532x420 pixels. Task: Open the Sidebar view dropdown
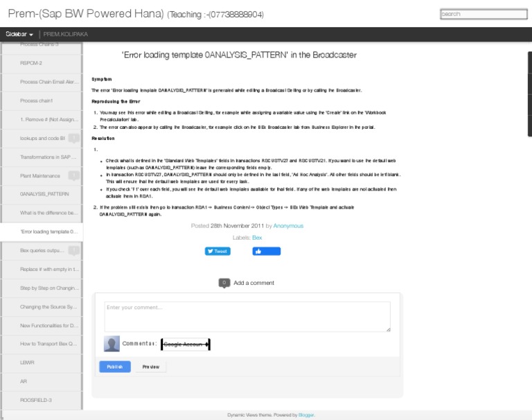point(19,34)
